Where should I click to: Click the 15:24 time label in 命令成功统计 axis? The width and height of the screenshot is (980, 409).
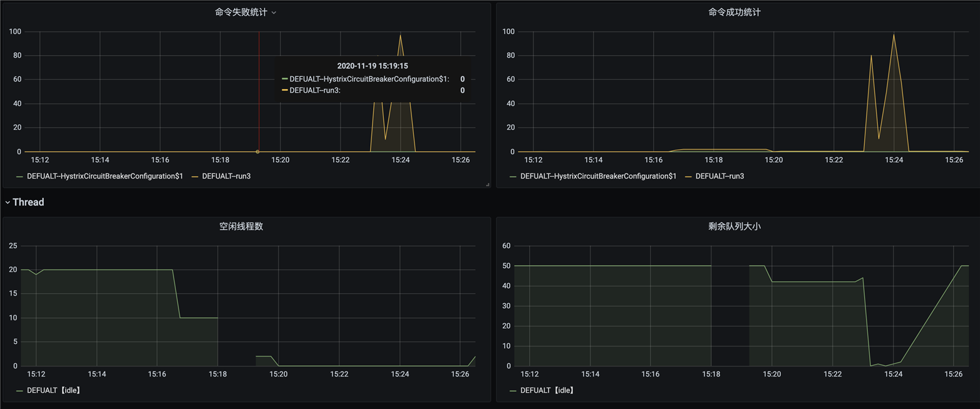click(x=894, y=160)
